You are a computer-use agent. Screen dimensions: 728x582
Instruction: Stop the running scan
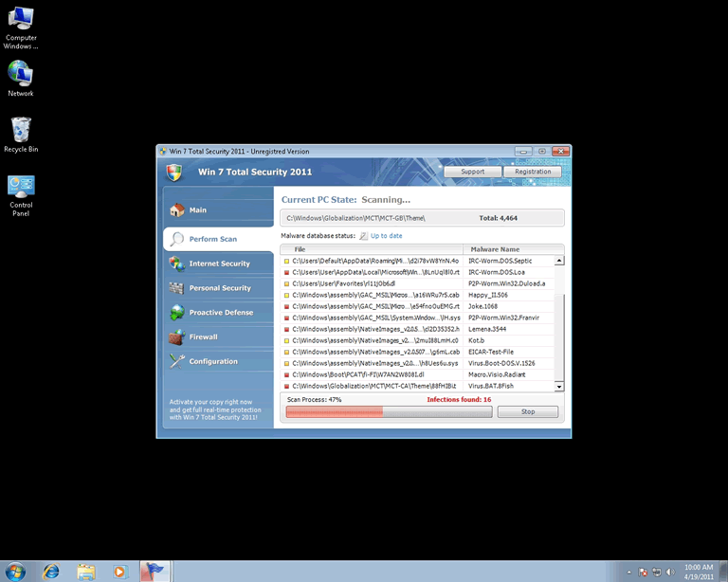pos(527,411)
